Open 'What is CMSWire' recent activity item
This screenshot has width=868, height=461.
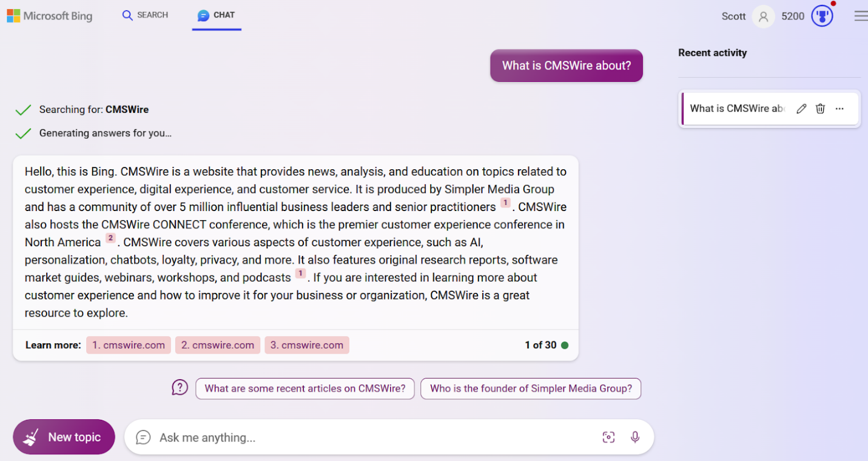click(x=737, y=109)
